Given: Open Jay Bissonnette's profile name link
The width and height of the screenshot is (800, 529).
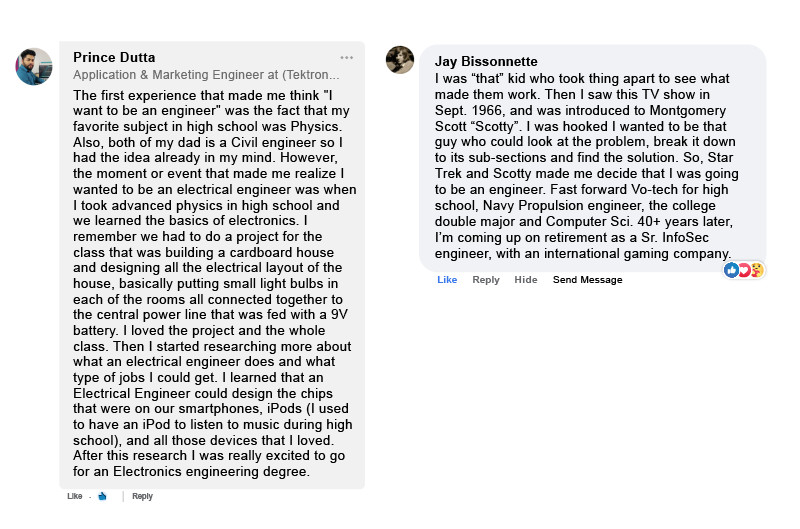Looking at the screenshot, I should pyautogui.click(x=486, y=62).
